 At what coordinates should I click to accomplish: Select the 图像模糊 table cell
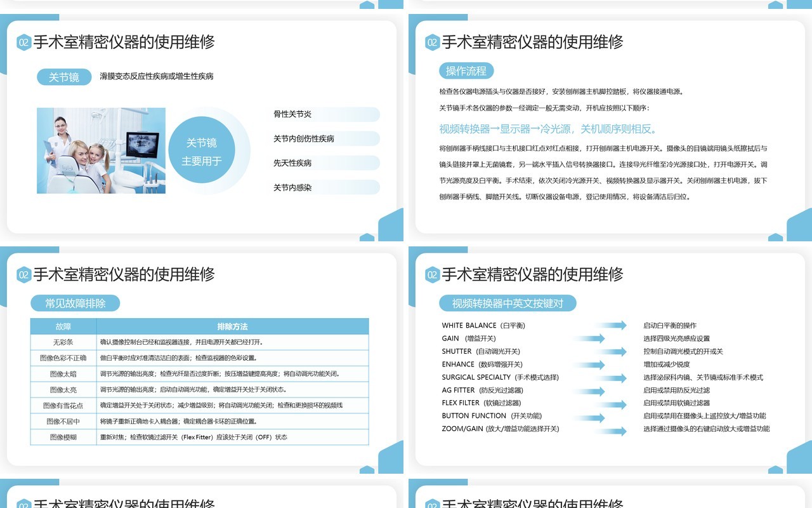(63, 438)
